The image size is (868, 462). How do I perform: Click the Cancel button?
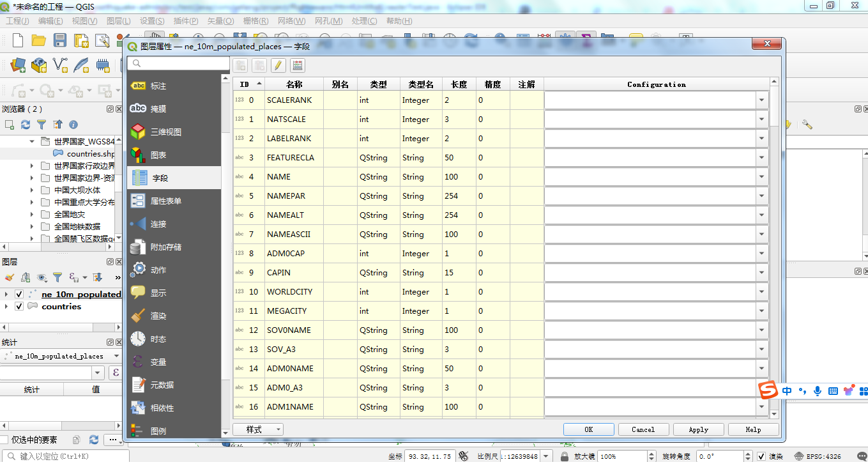point(643,429)
